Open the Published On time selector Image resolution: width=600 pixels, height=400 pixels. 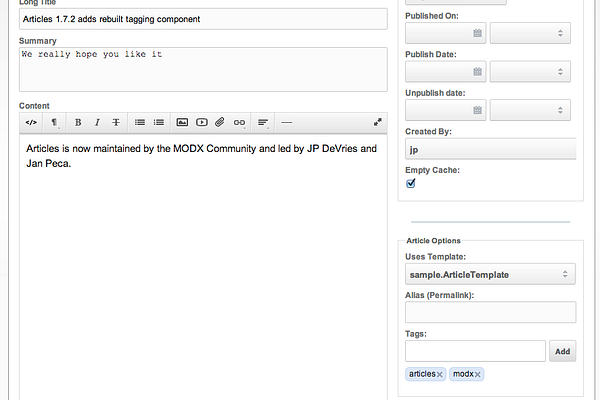pyautogui.click(x=530, y=33)
